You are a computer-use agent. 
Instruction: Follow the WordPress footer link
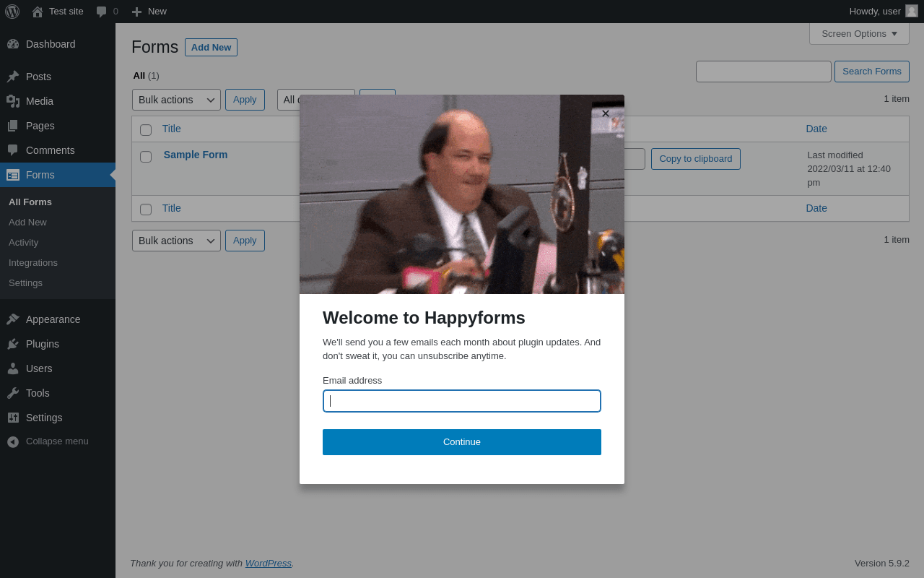click(269, 563)
